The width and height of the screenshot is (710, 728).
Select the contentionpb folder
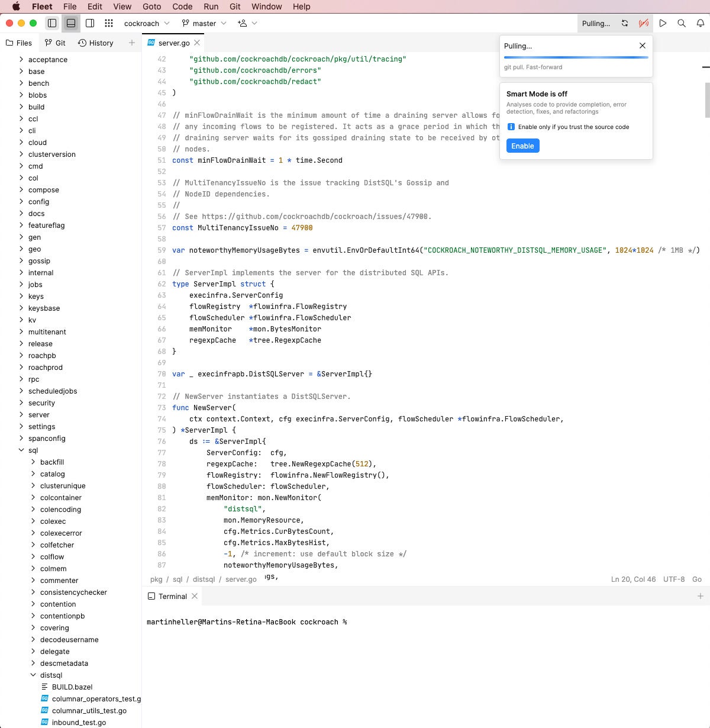(62, 616)
